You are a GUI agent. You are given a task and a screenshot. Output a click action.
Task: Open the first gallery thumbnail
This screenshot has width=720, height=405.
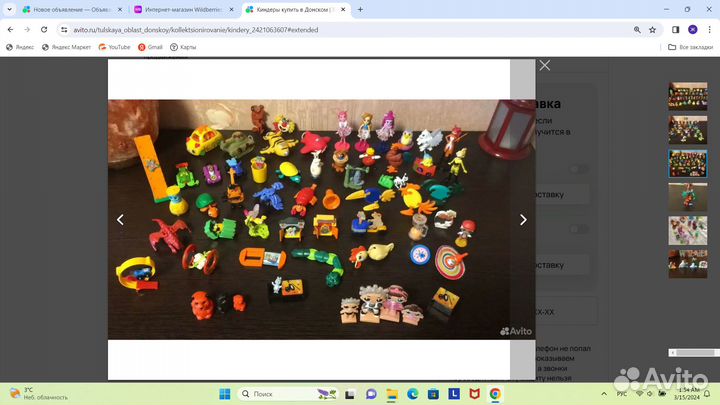(x=687, y=96)
